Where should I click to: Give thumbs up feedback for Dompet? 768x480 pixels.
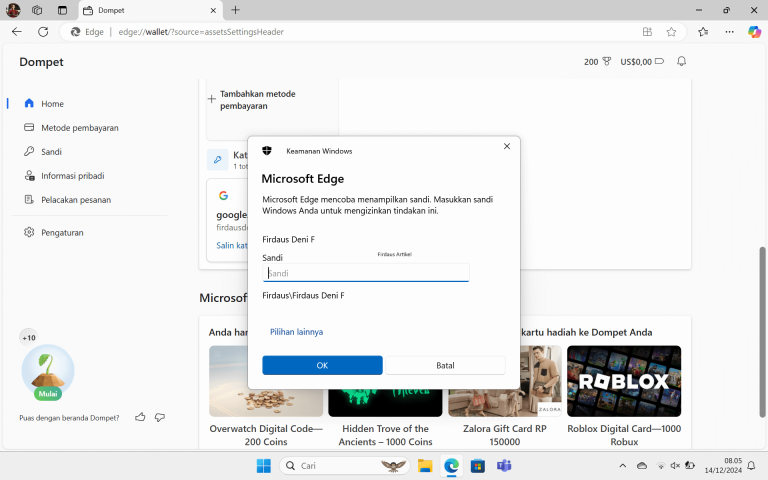(140, 417)
